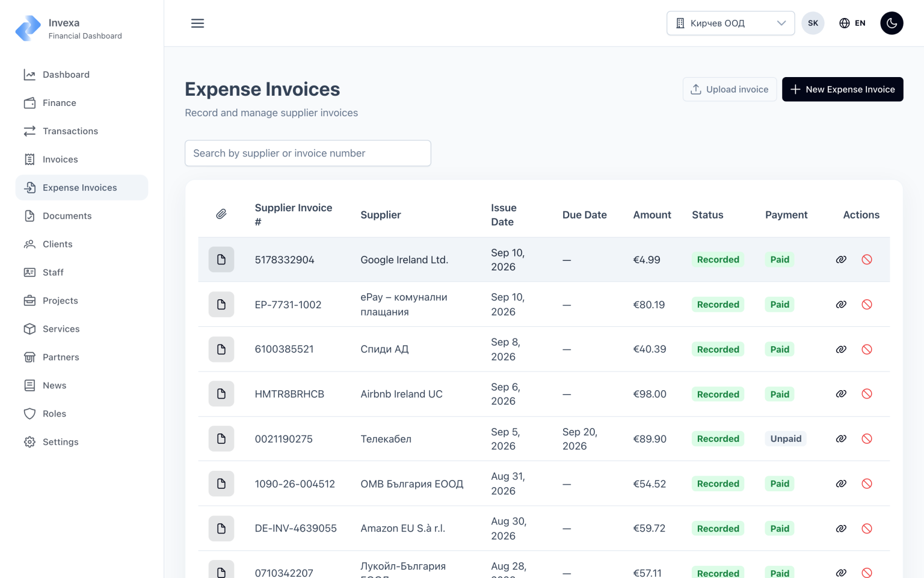Cancel the ОМВ България ЕООД invoice
The height and width of the screenshot is (578, 924).
click(867, 483)
